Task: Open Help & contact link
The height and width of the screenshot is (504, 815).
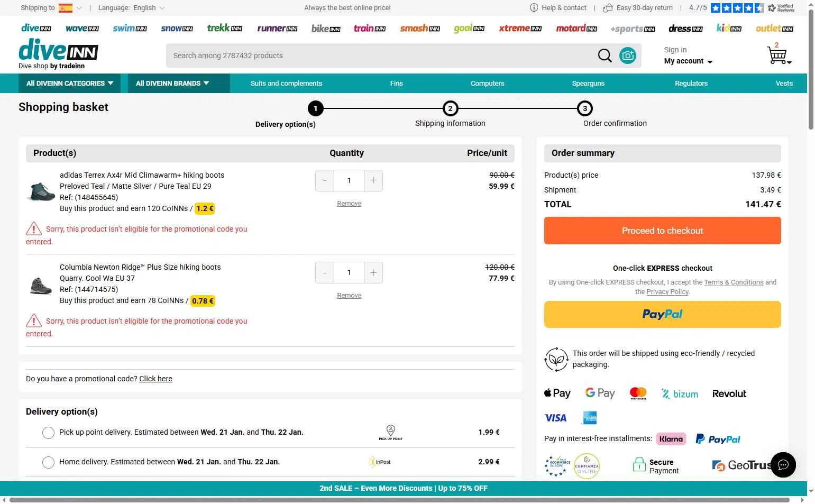Action: click(558, 8)
